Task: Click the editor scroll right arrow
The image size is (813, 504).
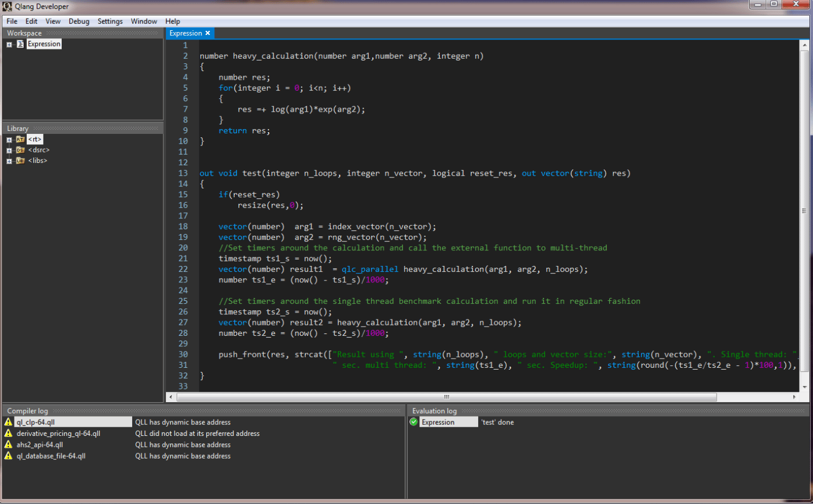Action: [x=794, y=397]
